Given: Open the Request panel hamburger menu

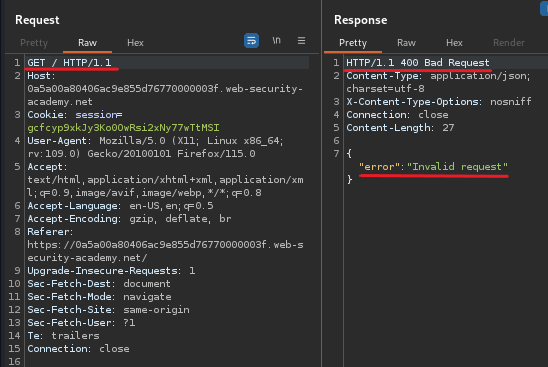Looking at the screenshot, I should (301, 41).
